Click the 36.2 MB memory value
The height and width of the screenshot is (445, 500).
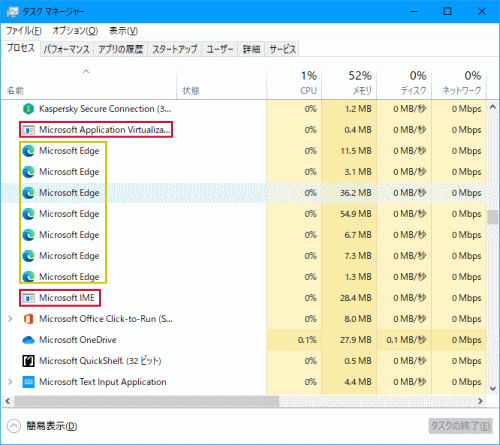coord(355,193)
